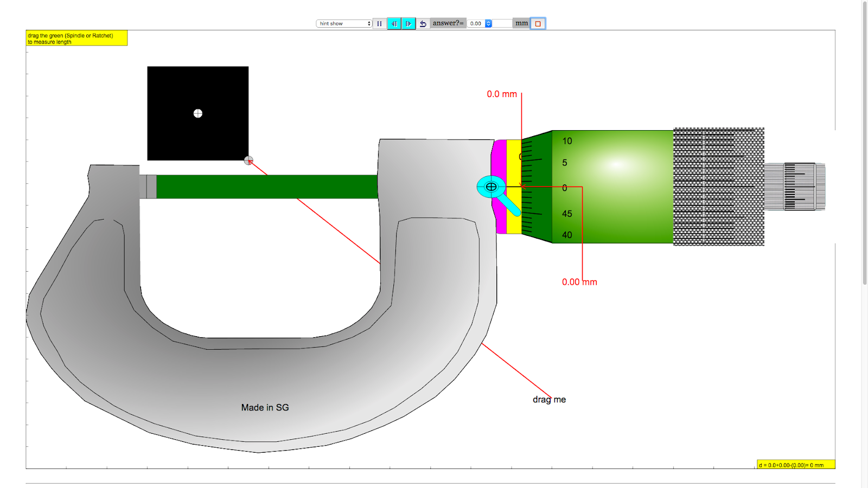
Task: Toggle the mm unit display
Action: tap(521, 23)
